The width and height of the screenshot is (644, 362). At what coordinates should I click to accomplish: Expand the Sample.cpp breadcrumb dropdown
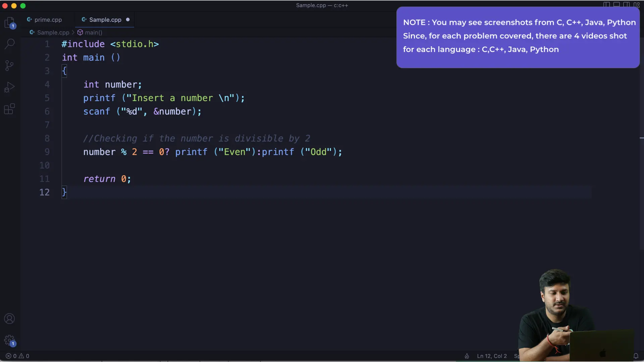click(x=53, y=33)
